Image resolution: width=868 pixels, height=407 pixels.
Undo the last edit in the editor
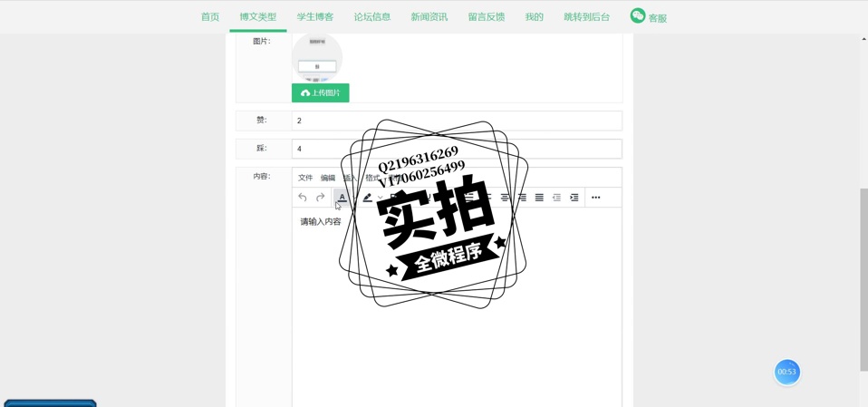click(303, 197)
